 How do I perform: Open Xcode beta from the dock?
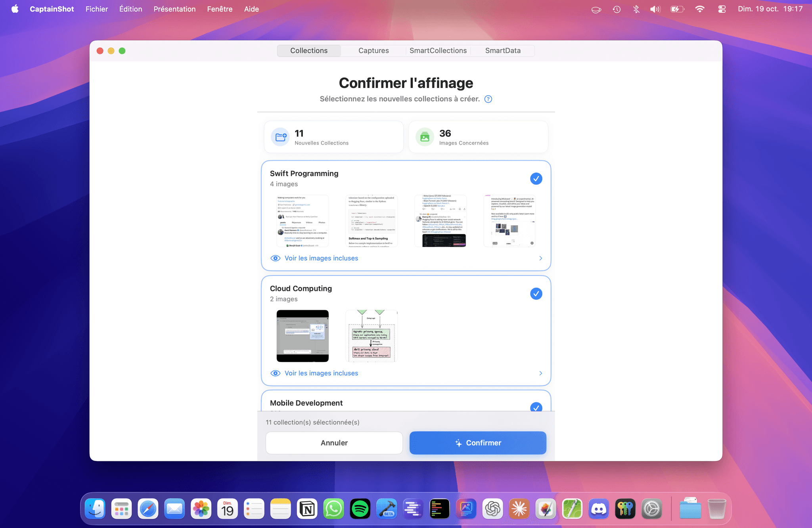click(x=387, y=509)
